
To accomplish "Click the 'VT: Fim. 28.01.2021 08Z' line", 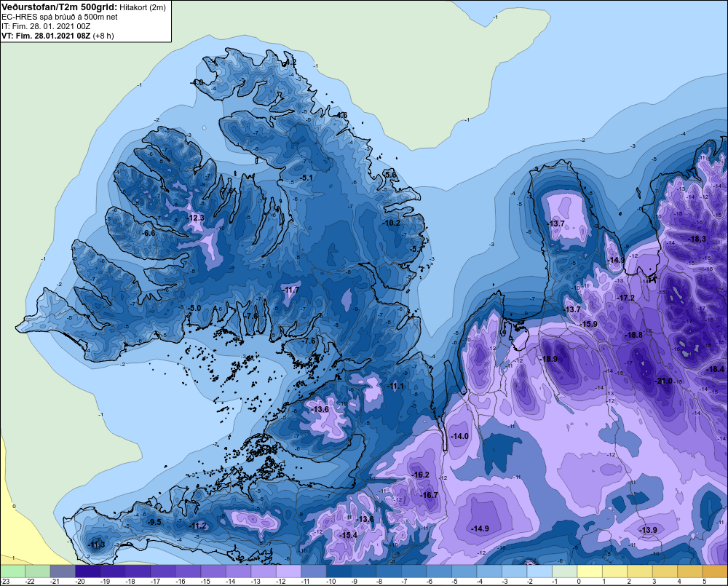I will tap(46, 36).
